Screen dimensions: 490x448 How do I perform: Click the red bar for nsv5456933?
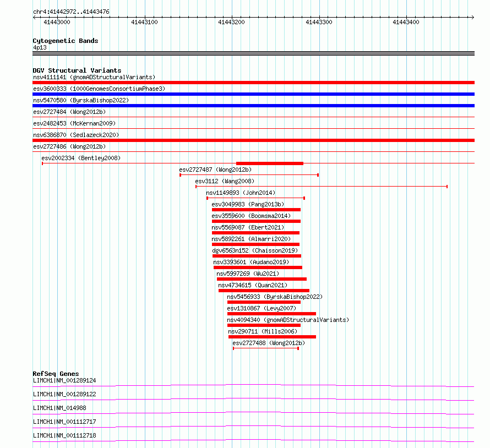(264, 302)
